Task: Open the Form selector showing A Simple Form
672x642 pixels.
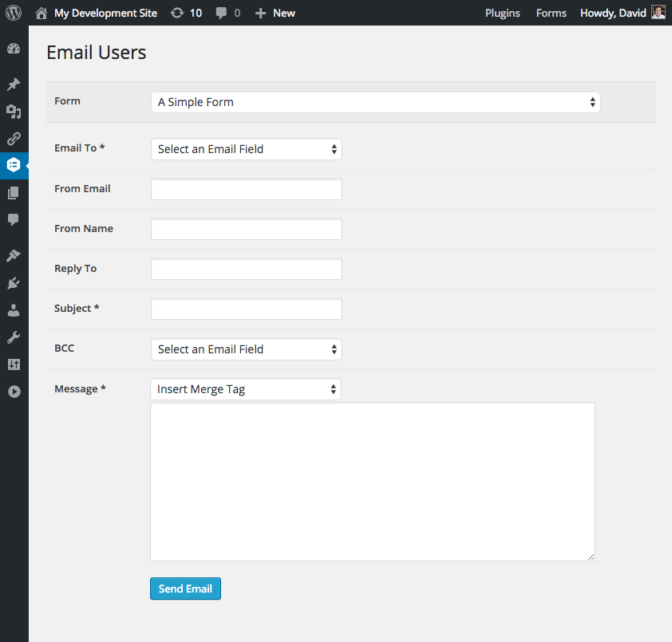Action: click(x=375, y=102)
